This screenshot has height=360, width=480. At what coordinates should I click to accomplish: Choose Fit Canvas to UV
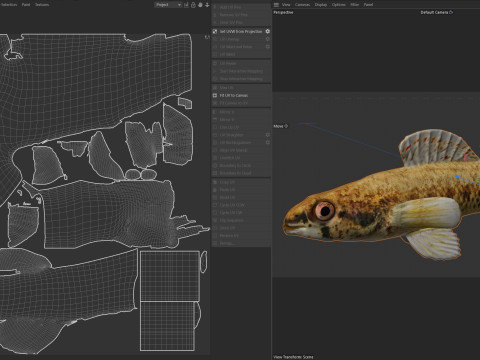(233, 103)
